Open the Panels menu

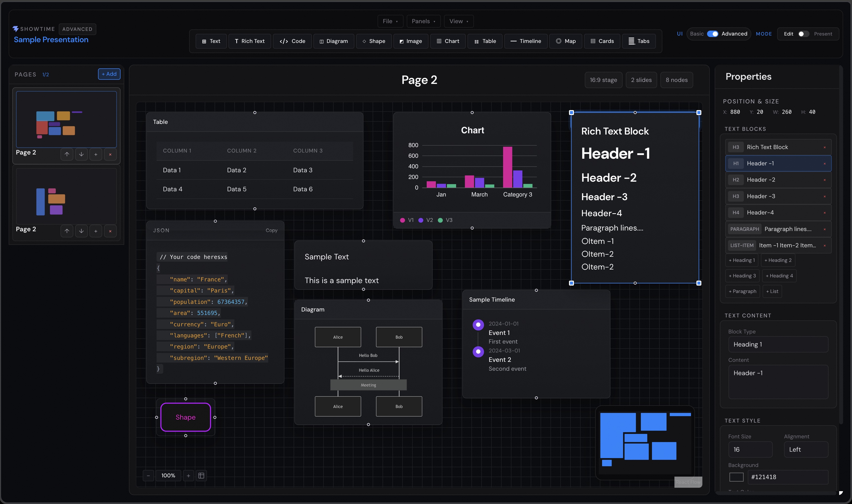tap(423, 21)
